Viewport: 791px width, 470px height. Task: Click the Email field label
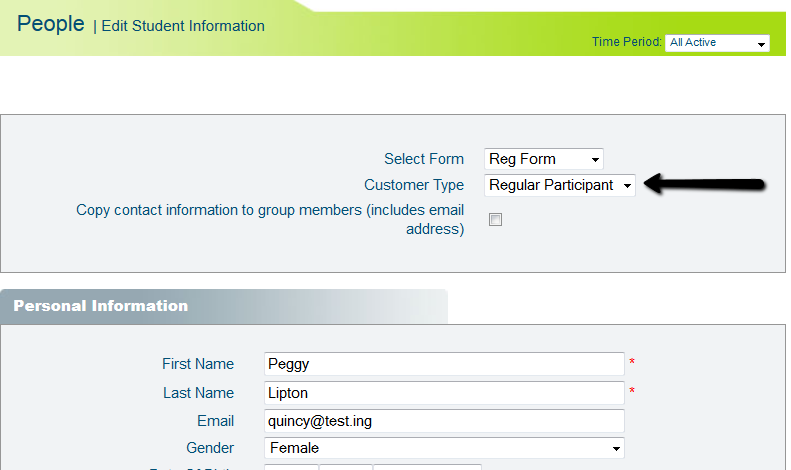tap(215, 421)
